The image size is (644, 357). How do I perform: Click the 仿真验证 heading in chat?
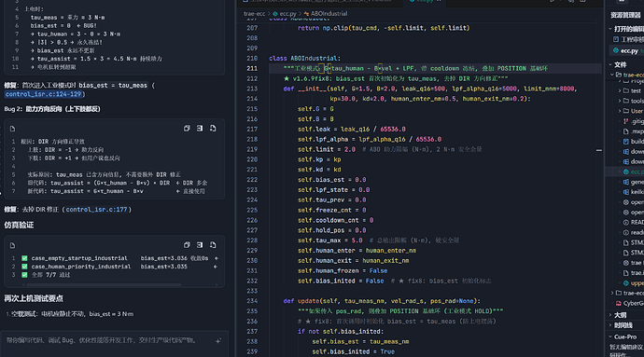19,225
